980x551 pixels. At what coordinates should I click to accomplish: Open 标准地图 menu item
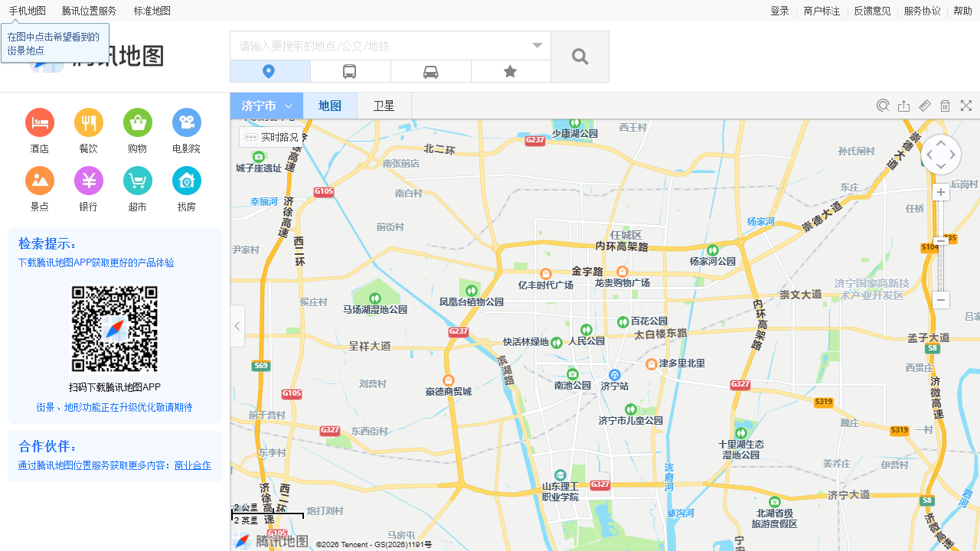tap(152, 11)
